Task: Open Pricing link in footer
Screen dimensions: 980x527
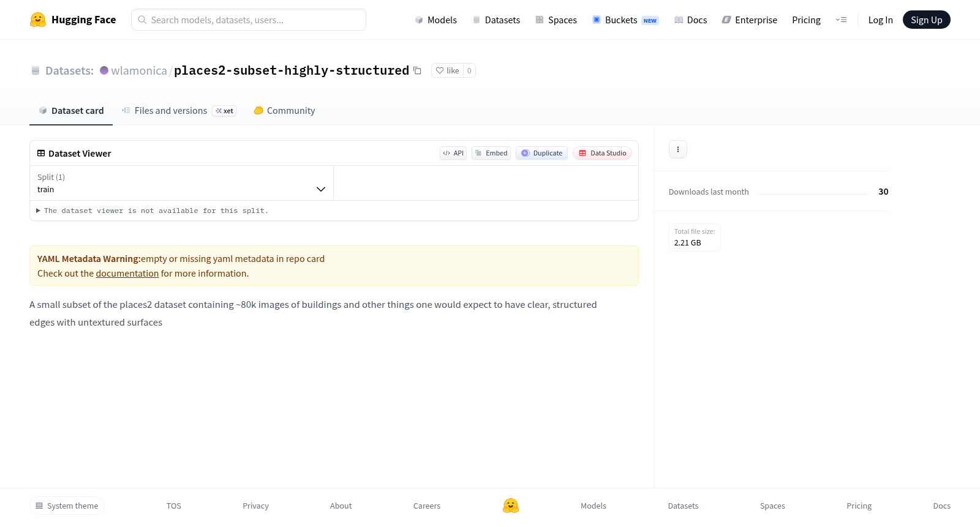Action: [859, 506]
